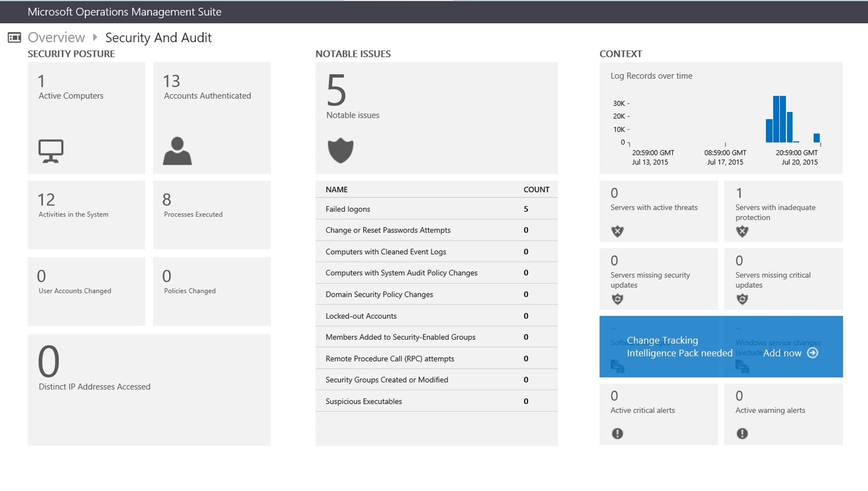Click the monitor icon in Active Computers tile
This screenshot has width=868, height=491.
pos(51,151)
